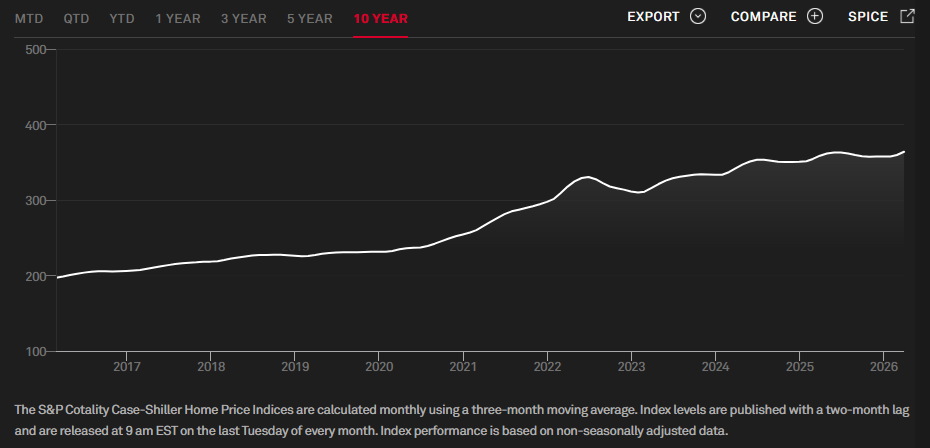
Task: Click the COMPARE button label
Action: [x=763, y=17]
